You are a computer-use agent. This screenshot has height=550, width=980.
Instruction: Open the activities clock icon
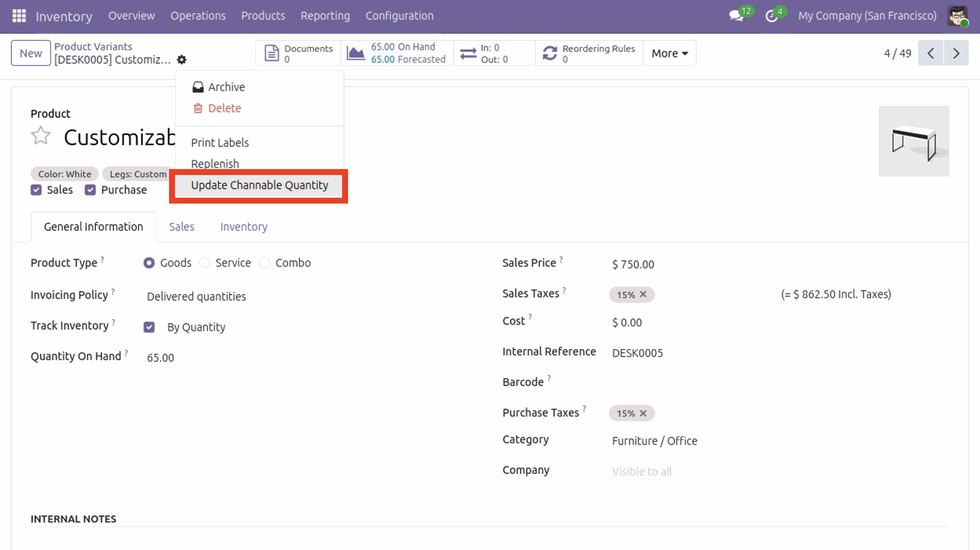[771, 16]
